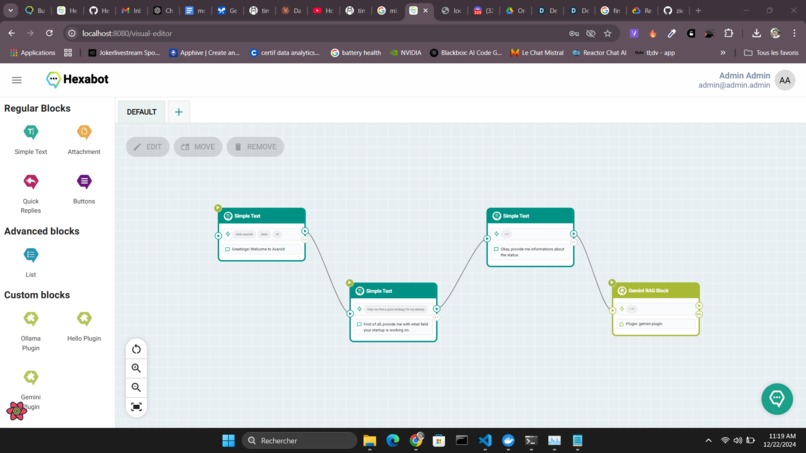Open the Applications bookmark
This screenshot has height=453, width=806.
[x=32, y=52]
